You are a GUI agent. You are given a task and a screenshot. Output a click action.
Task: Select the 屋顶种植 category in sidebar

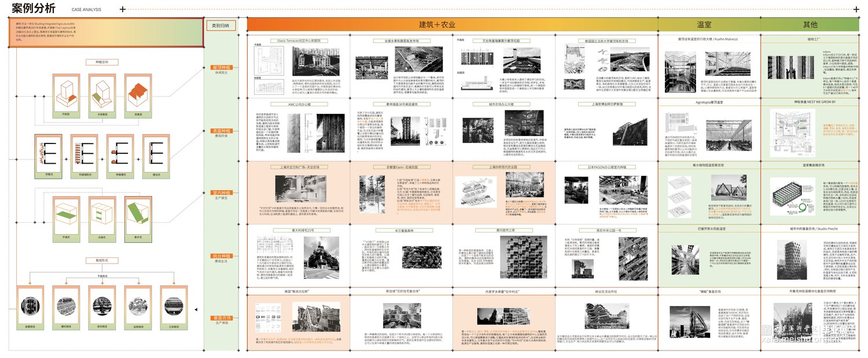pyautogui.click(x=222, y=67)
